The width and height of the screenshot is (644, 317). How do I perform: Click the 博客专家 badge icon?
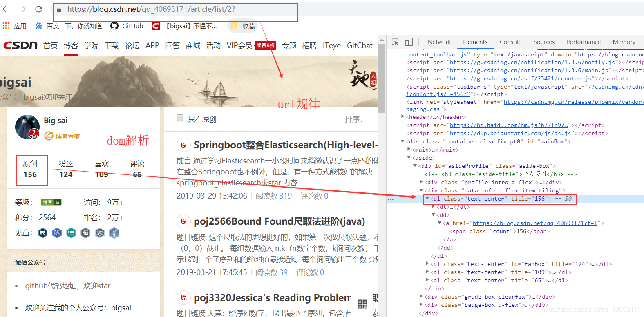click(x=49, y=136)
